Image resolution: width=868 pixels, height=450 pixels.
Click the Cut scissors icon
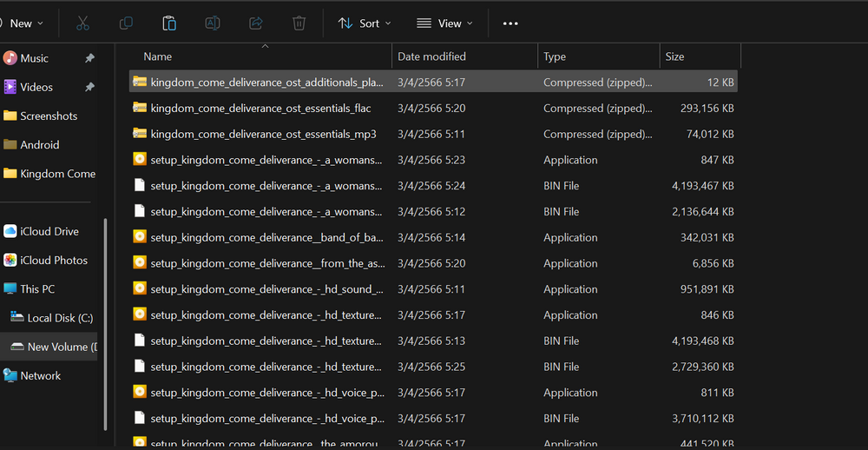(82, 23)
